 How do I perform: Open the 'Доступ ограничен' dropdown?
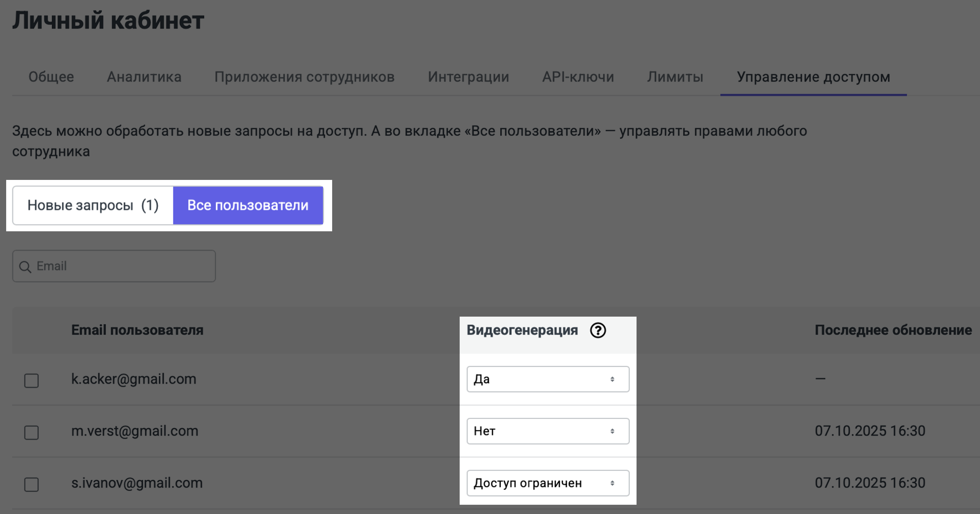[548, 483]
